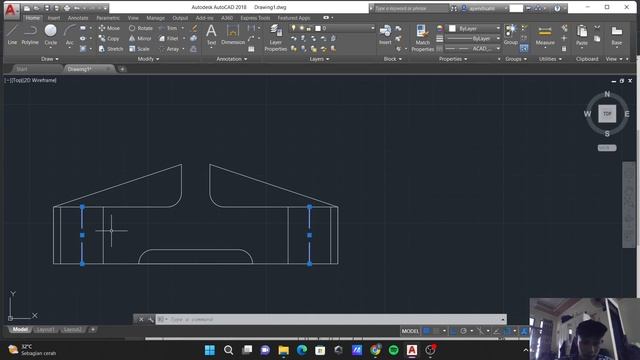Image resolution: width=640 pixels, height=360 pixels.
Task: Expand the Modify panel
Action: (148, 59)
